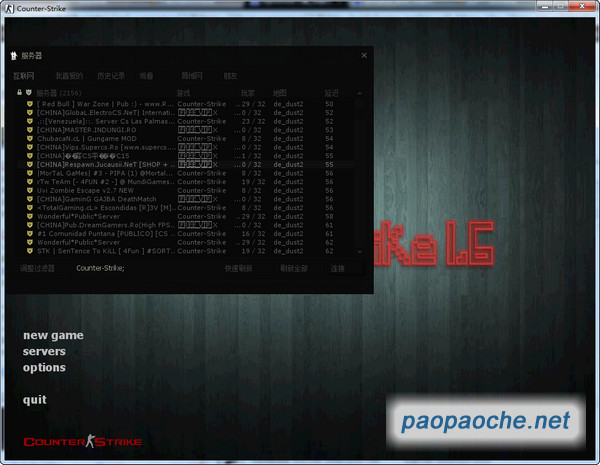
Task: Choose quit in the main menu
Action: click(x=34, y=400)
